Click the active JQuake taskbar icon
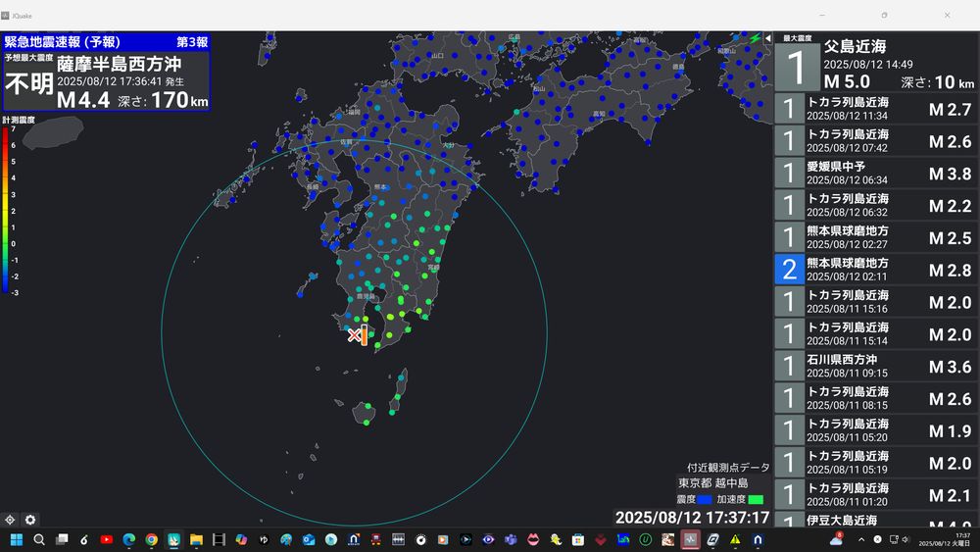This screenshot has height=552, width=980. pyautogui.click(x=690, y=539)
